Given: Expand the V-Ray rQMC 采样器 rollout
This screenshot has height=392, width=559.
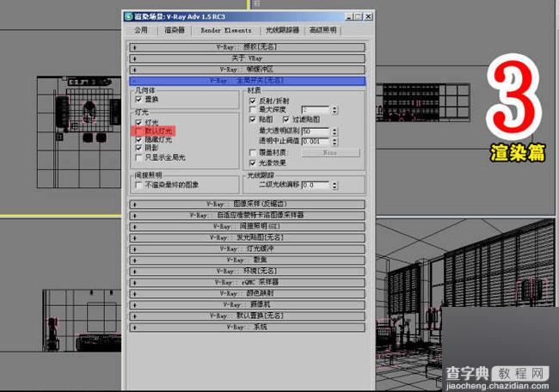Looking at the screenshot, I should 247,283.
